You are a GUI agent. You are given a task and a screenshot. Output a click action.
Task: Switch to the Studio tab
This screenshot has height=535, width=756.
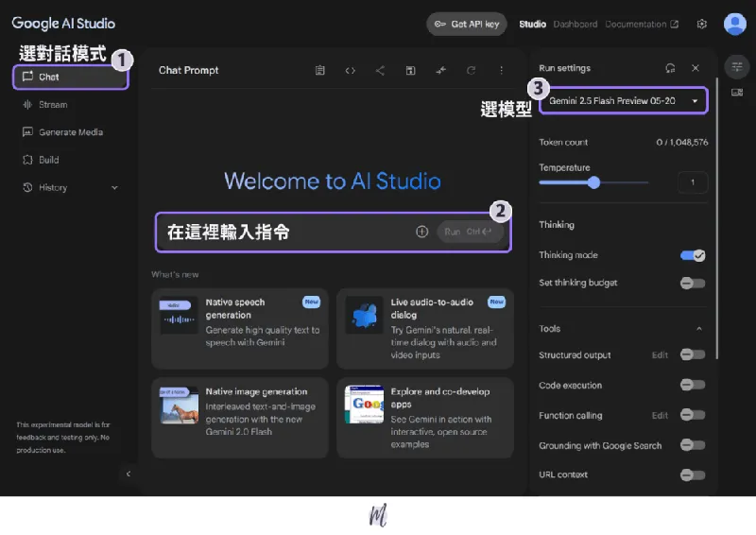[532, 25]
